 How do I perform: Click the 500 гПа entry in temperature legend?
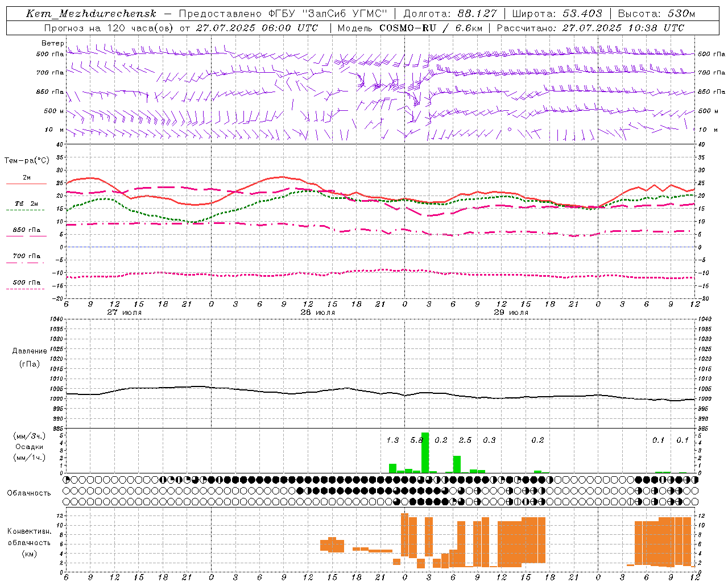(26, 282)
